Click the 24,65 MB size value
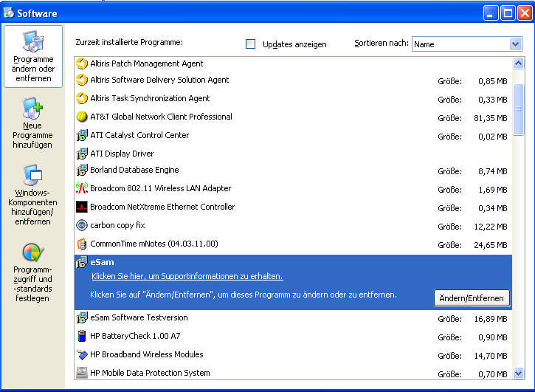The width and height of the screenshot is (535, 392). [x=490, y=245]
